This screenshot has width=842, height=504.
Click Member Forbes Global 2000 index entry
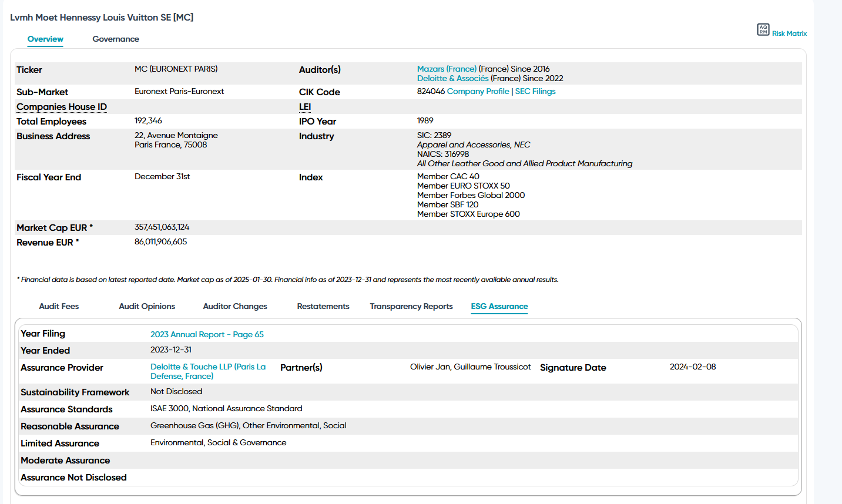pos(471,195)
